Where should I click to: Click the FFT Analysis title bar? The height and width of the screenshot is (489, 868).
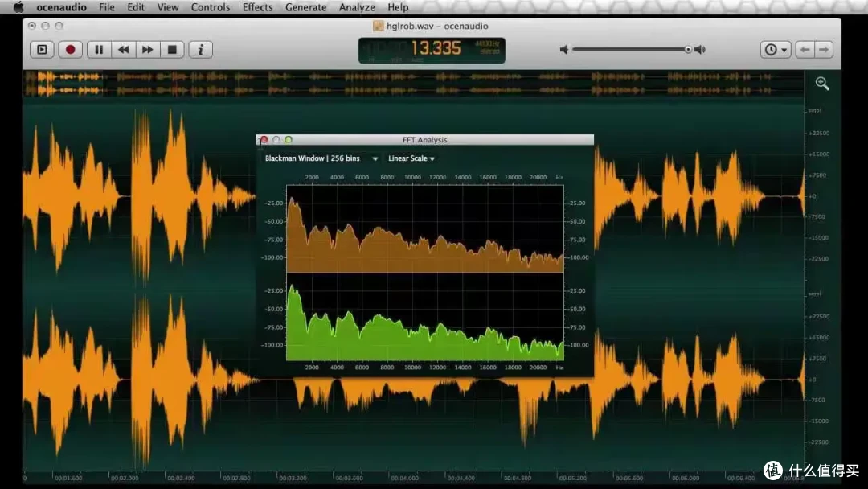pyautogui.click(x=424, y=140)
